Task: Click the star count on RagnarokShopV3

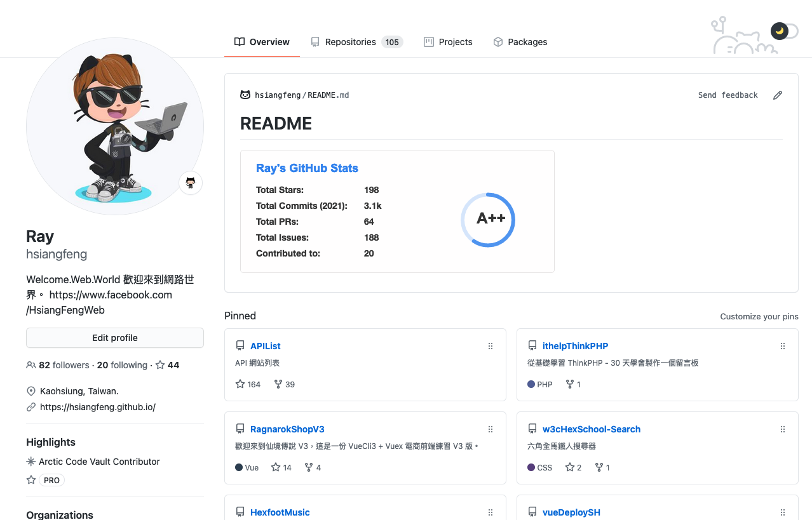Action: 281,467
